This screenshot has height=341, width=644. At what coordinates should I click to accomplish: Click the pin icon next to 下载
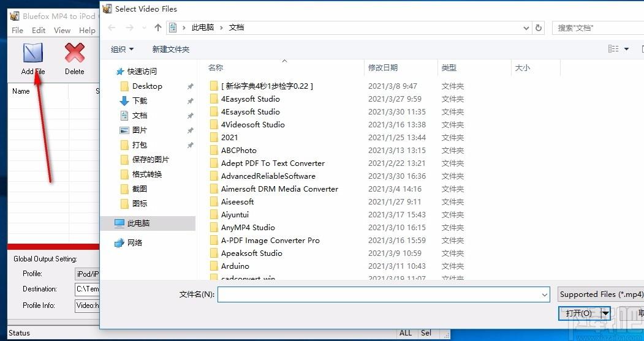190,101
